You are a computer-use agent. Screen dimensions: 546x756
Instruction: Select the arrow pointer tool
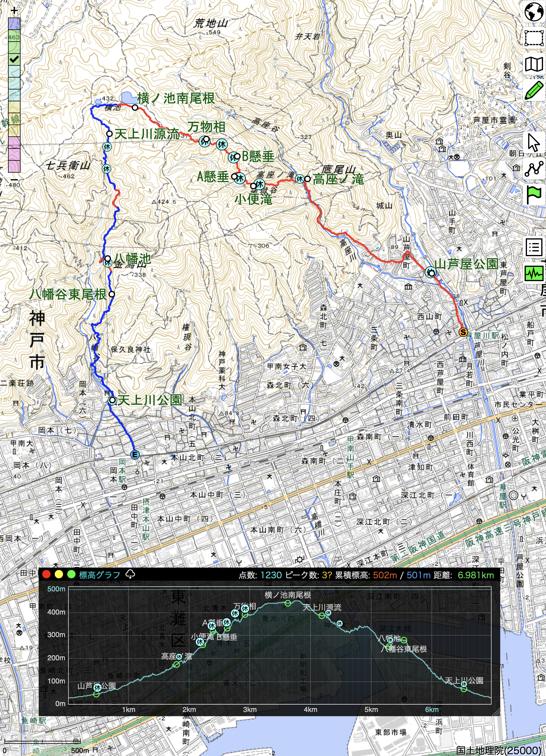point(534,142)
